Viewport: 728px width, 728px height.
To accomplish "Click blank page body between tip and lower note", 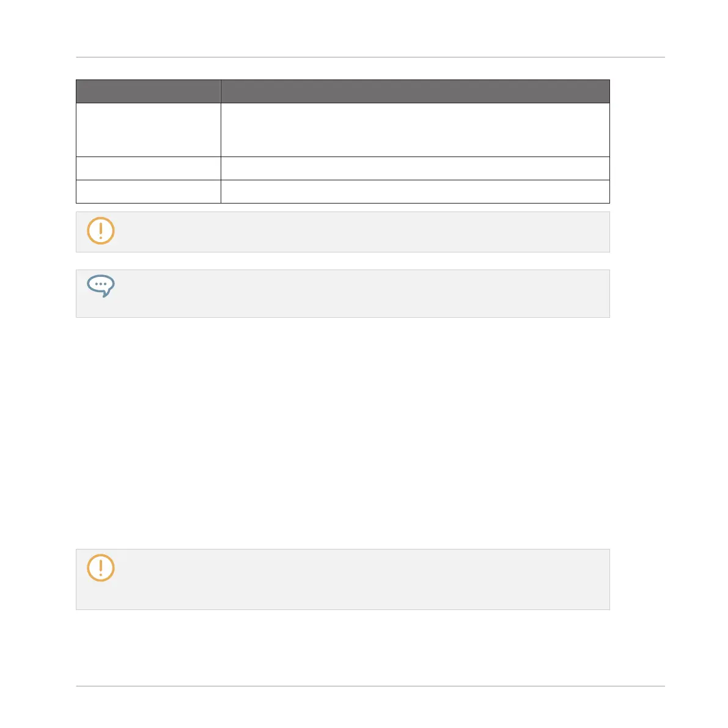I will [343, 432].
